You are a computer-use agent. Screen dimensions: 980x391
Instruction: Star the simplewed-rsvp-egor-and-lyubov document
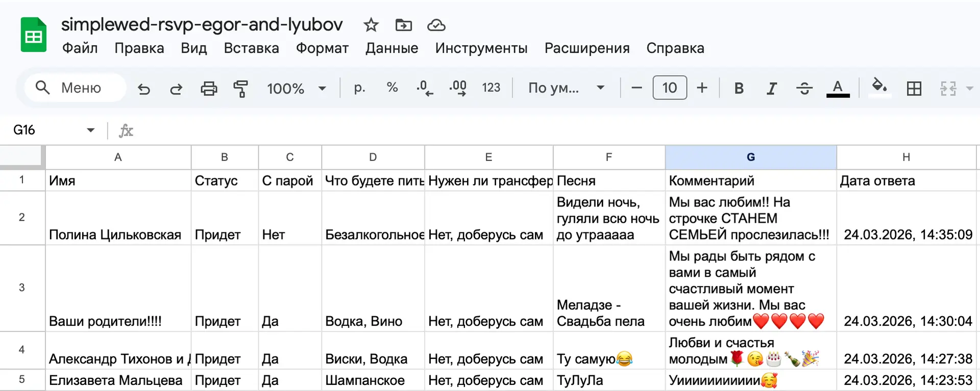coord(371,25)
